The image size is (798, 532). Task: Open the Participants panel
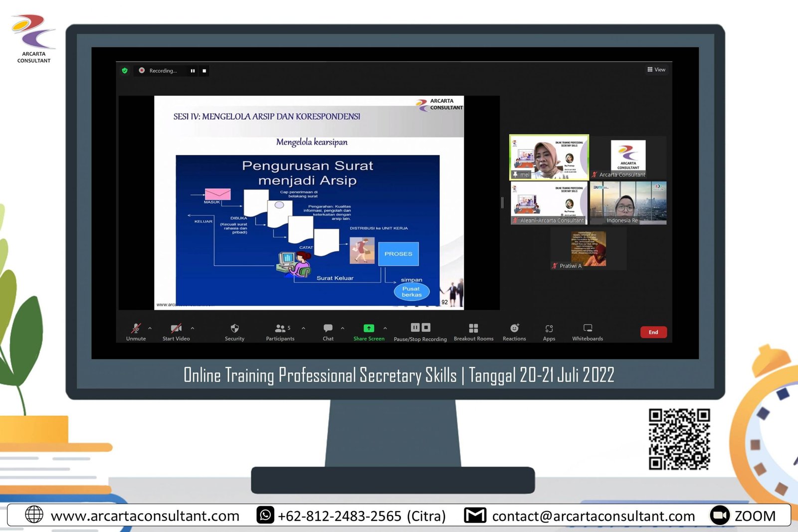[x=280, y=329]
